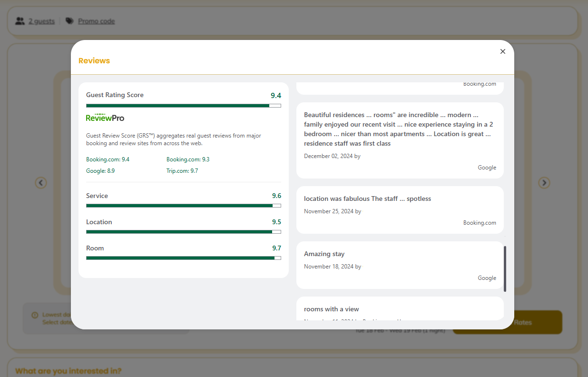Click the Location rating bar

pos(184,232)
